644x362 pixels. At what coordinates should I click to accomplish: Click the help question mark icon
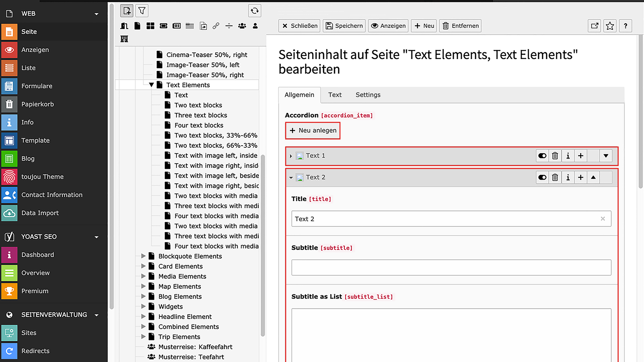click(x=625, y=26)
